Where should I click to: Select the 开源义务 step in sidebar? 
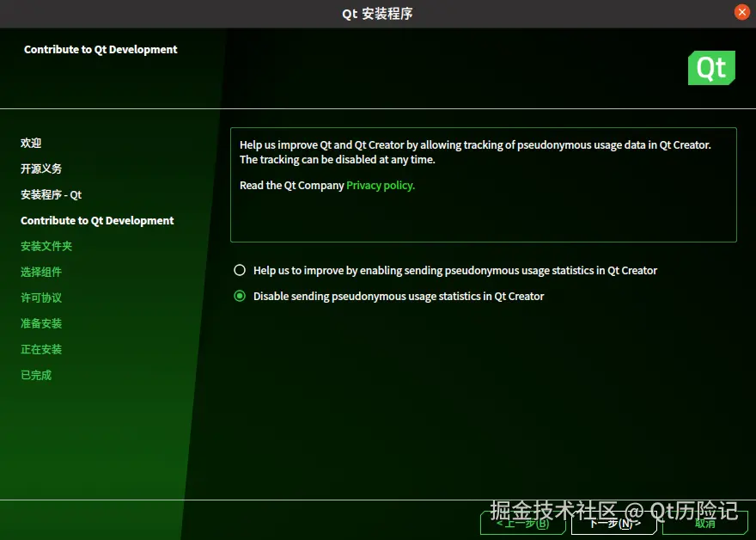[41, 169]
